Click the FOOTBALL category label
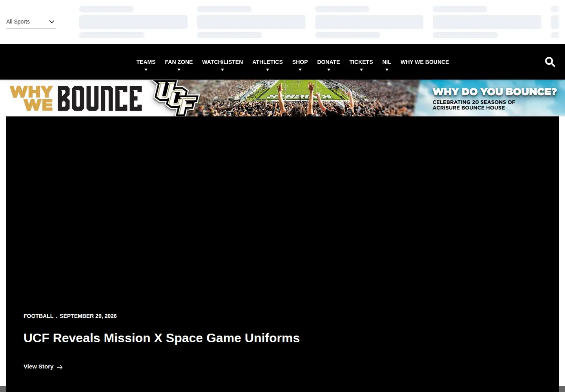 coord(38,316)
